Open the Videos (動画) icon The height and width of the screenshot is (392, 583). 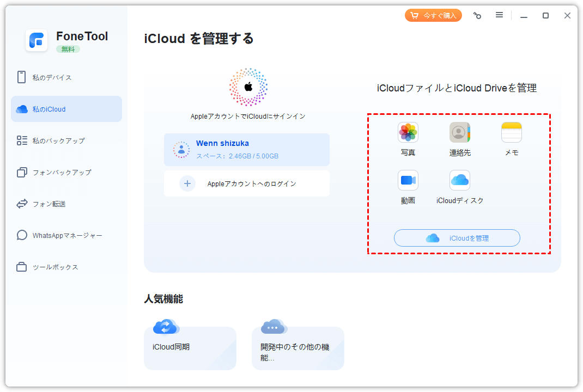[x=408, y=180]
